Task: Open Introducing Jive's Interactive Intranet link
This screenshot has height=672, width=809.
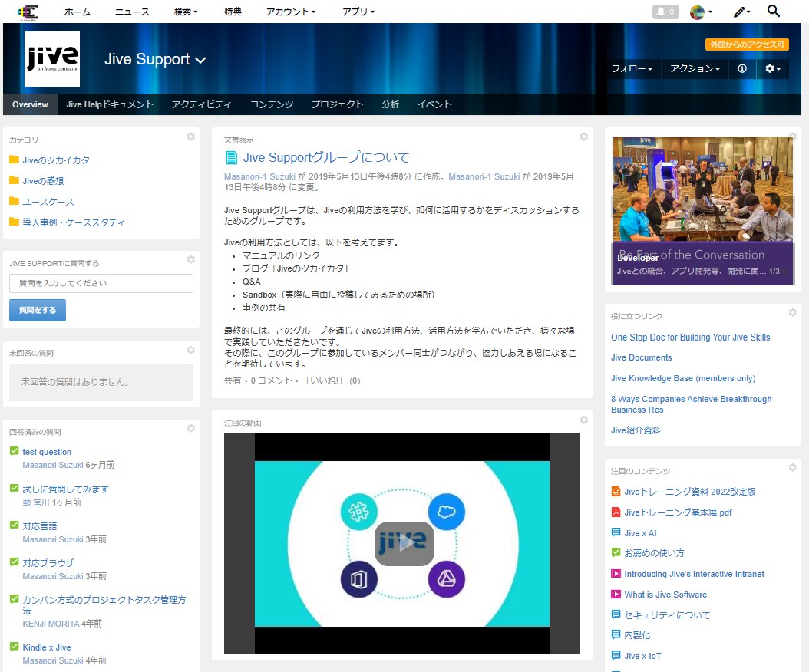Action: click(694, 574)
